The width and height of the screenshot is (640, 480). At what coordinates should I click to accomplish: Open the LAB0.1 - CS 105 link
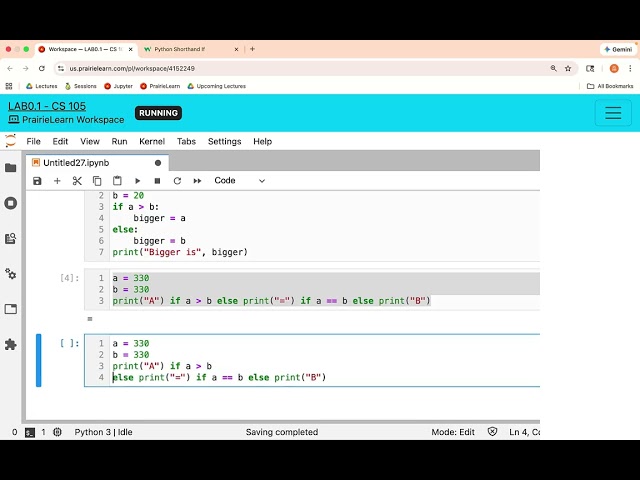[x=47, y=106]
